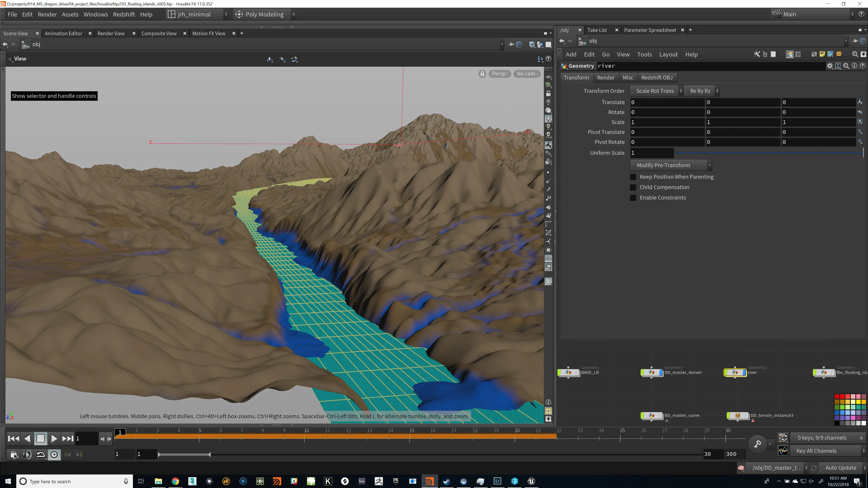Click the Houdini search icon in parameter header
868x488 pixels.
tap(846, 66)
